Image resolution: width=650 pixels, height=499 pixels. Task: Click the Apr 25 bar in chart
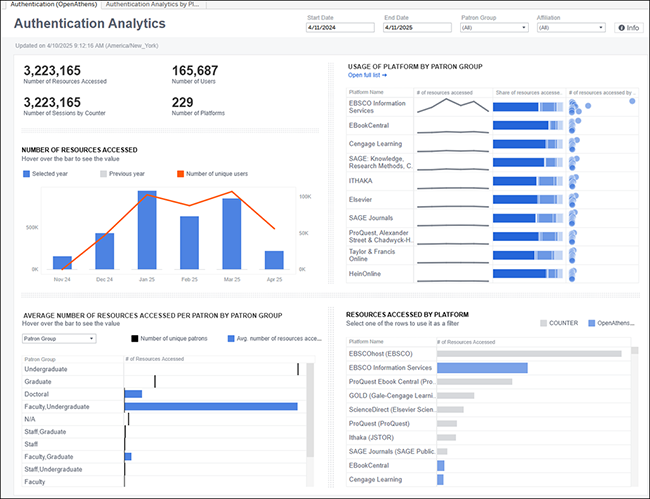(274, 260)
